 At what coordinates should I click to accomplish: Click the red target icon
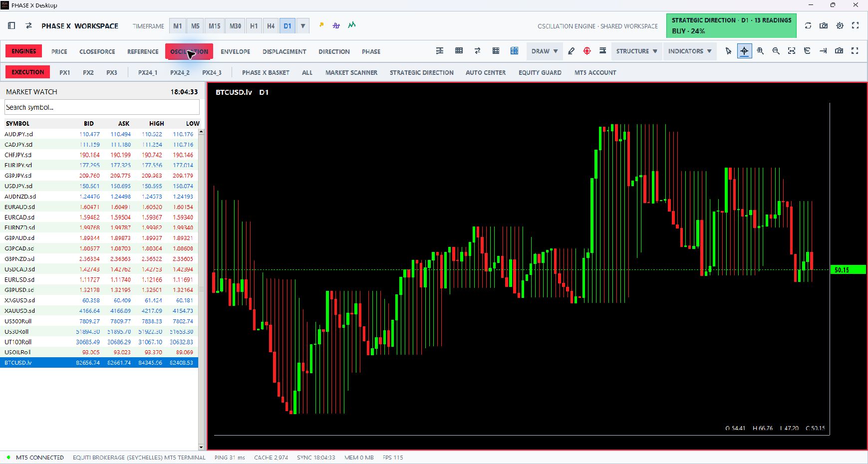pyautogui.click(x=587, y=51)
